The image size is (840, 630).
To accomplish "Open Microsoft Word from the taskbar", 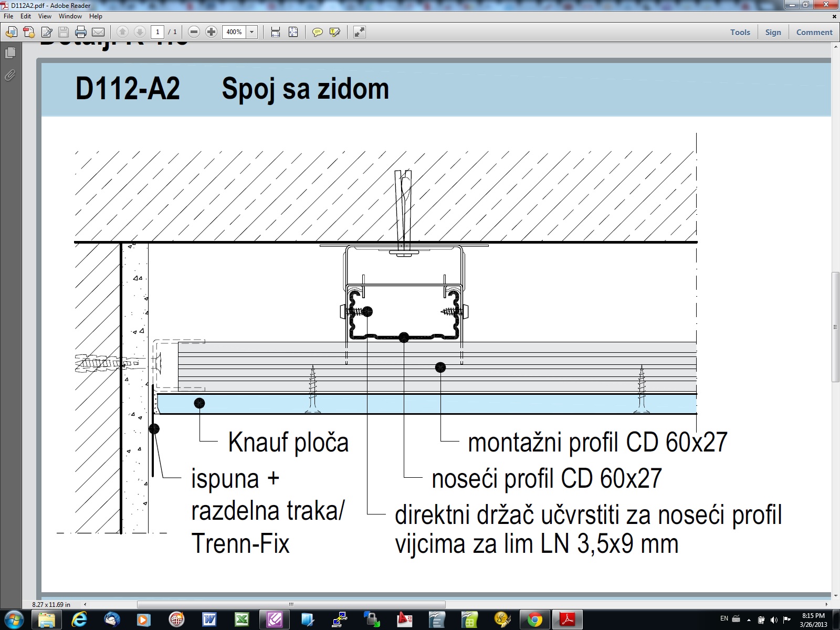I will pos(209,619).
